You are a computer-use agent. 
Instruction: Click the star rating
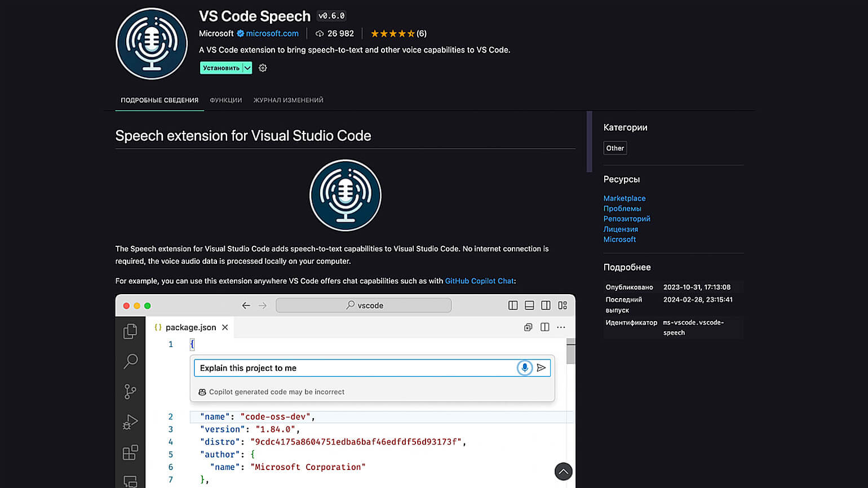click(x=393, y=33)
